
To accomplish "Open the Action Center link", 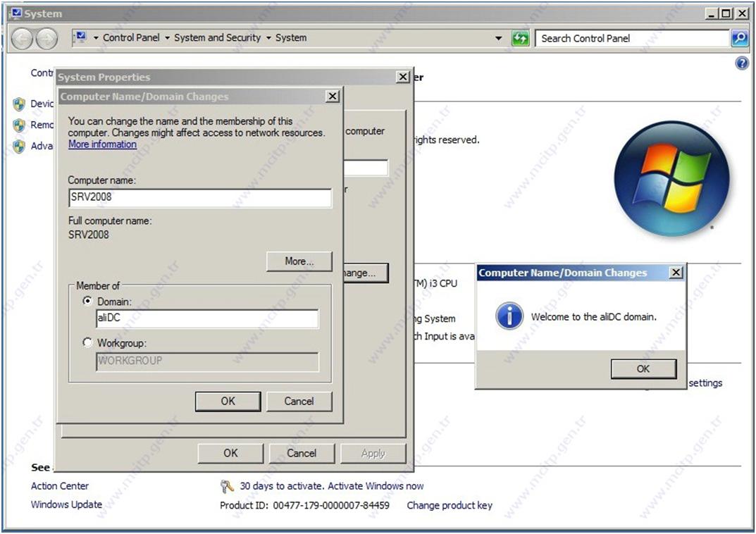I will pos(60,486).
